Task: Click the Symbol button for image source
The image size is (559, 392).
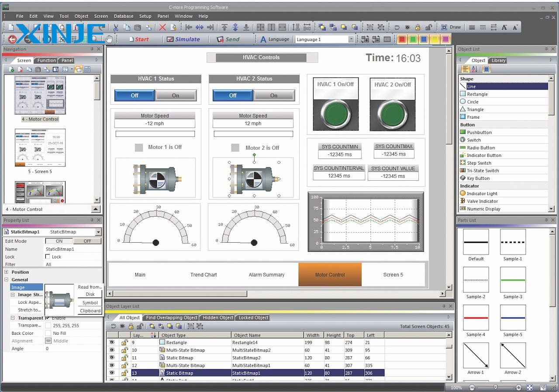Action: pos(90,303)
